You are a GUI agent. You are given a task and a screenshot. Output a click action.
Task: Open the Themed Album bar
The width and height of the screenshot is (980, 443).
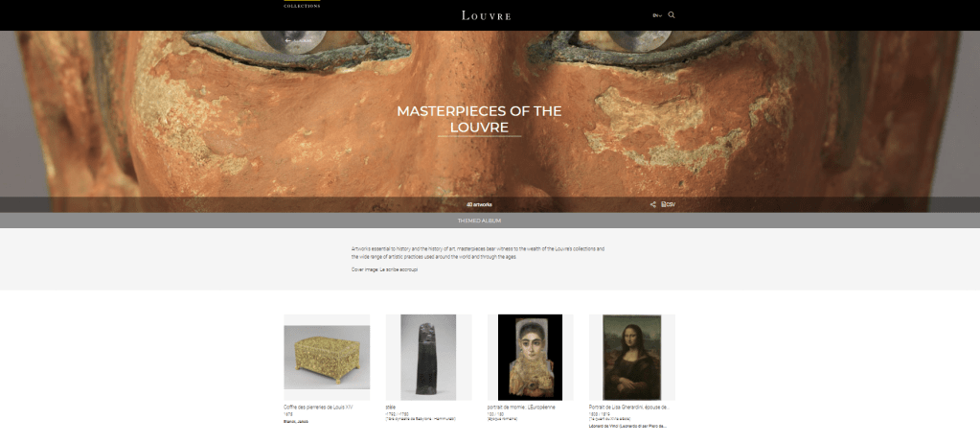click(x=479, y=221)
